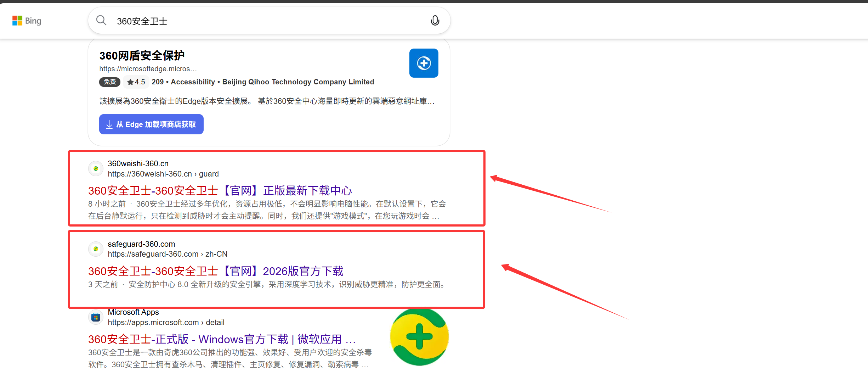Click the https://safeguard-360.com › zh-CN URL
The image size is (868, 374).
pyautogui.click(x=168, y=254)
